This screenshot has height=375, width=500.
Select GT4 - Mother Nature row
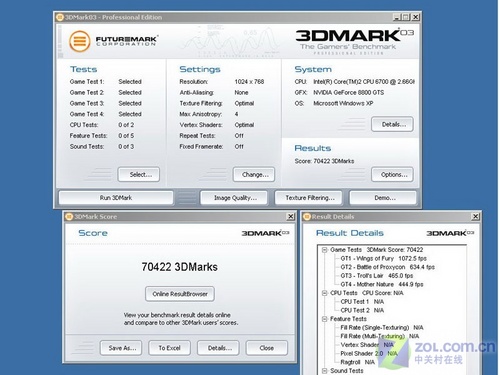[x=382, y=284]
